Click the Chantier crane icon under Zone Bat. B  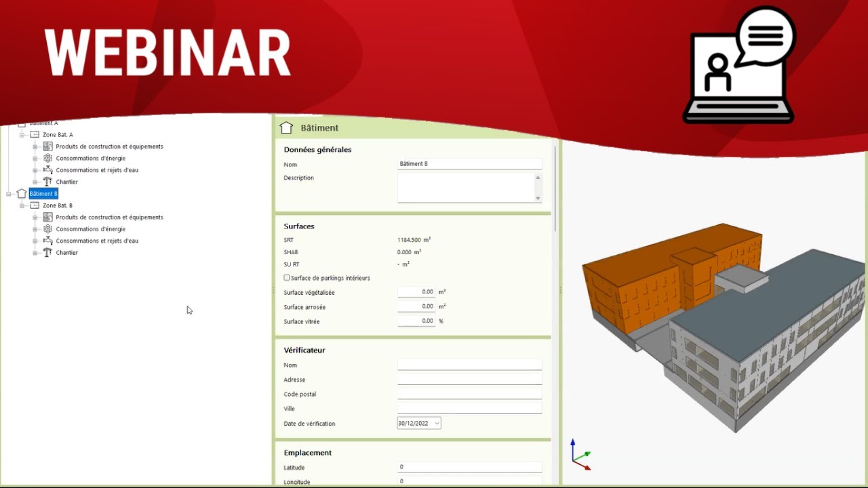point(47,253)
